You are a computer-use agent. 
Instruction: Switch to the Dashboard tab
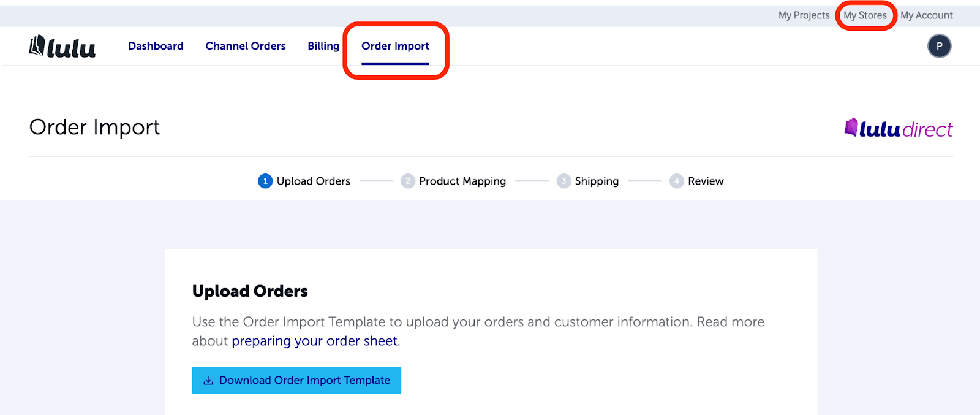click(156, 45)
